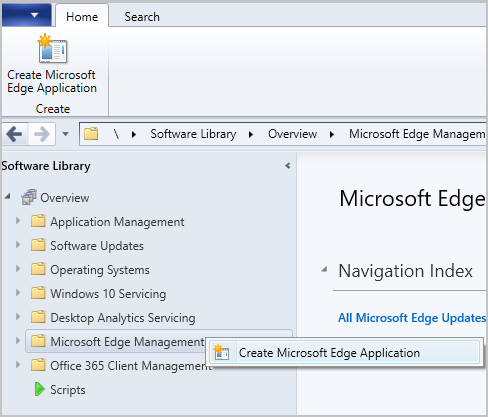The width and height of the screenshot is (488, 417).
Task: Collapse the Overview tree node
Action: pos(8,197)
